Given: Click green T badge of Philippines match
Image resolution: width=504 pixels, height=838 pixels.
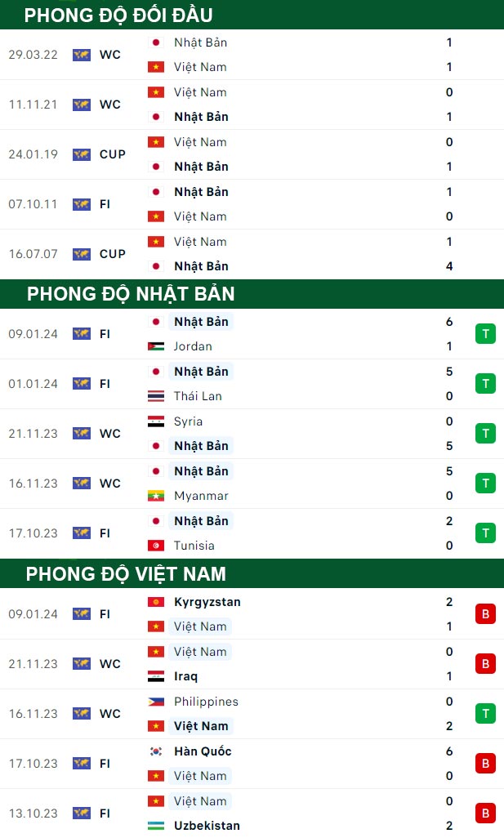Looking at the screenshot, I should pos(485,714).
